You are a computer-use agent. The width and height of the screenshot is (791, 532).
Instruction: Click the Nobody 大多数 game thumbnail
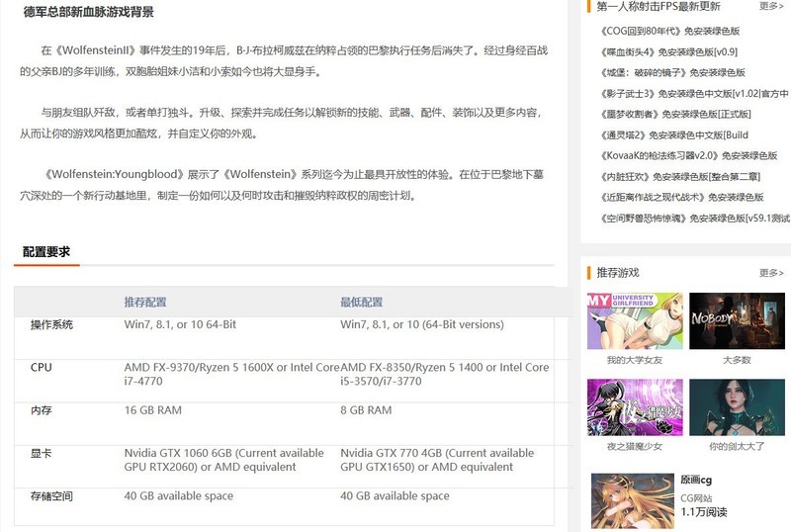[737, 321]
